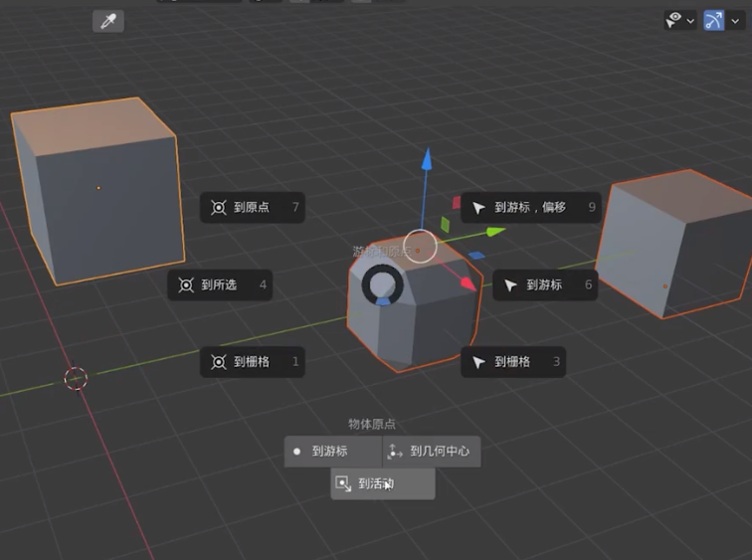The image size is (752, 560).
Task: Click the red X-axis gizmo arrow
Action: (x=469, y=283)
